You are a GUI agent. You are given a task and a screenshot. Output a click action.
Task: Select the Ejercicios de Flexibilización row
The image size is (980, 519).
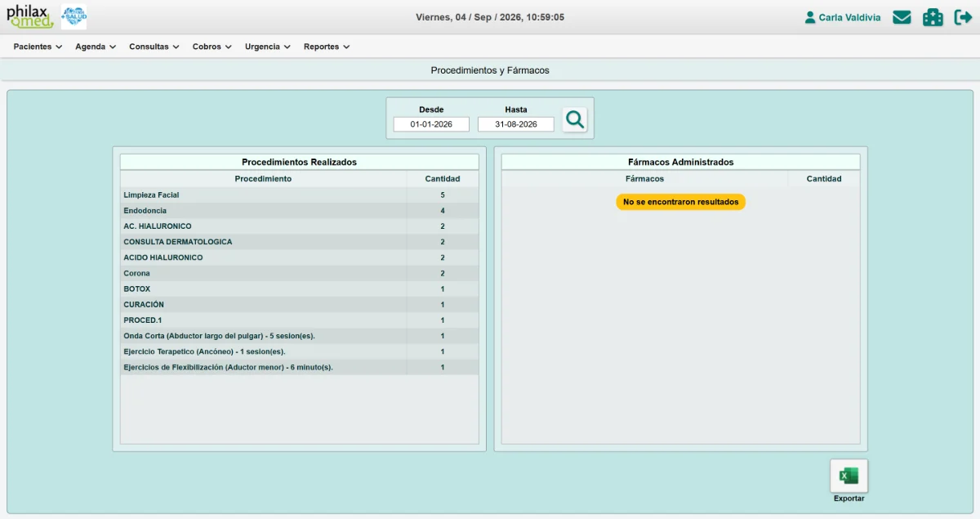300,367
